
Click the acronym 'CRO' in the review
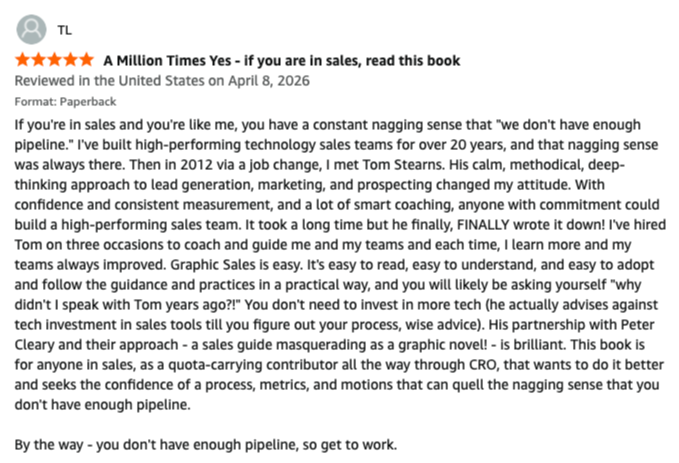pos(482,365)
